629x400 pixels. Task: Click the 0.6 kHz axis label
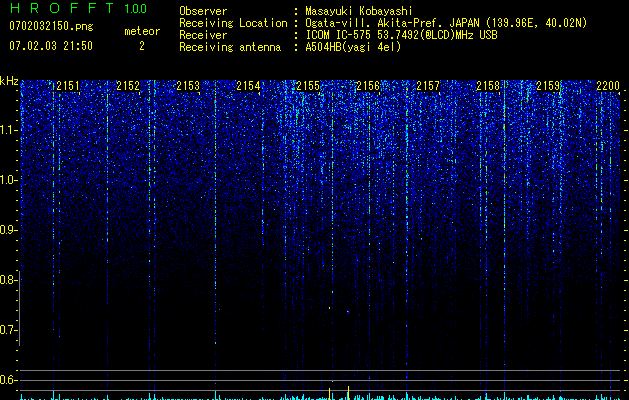[8, 380]
